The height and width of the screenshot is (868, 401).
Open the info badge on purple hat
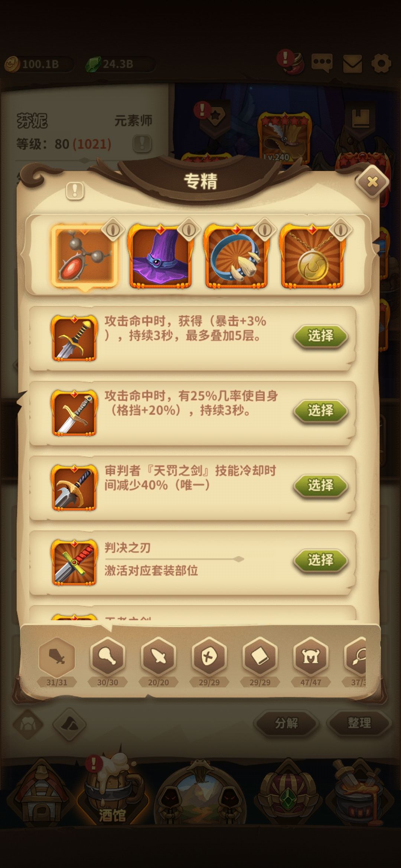pyautogui.click(x=189, y=230)
